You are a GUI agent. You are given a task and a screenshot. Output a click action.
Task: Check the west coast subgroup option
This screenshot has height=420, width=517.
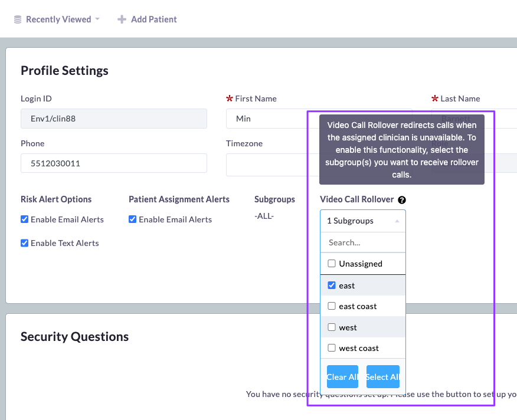pyautogui.click(x=332, y=348)
